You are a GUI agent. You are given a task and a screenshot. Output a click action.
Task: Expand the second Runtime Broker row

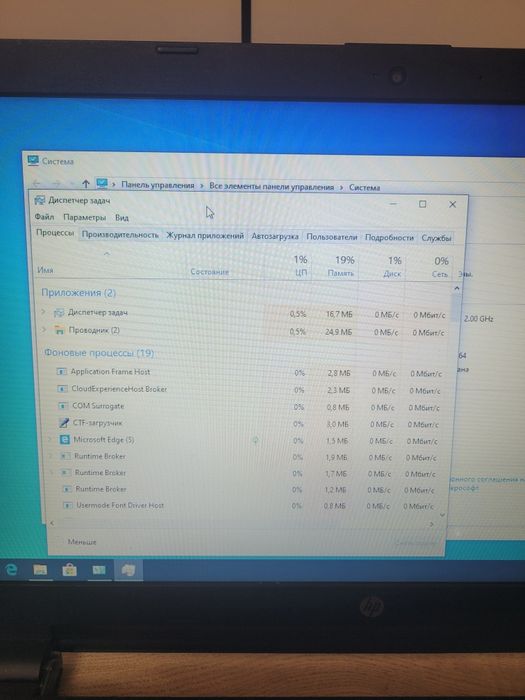[51, 472]
